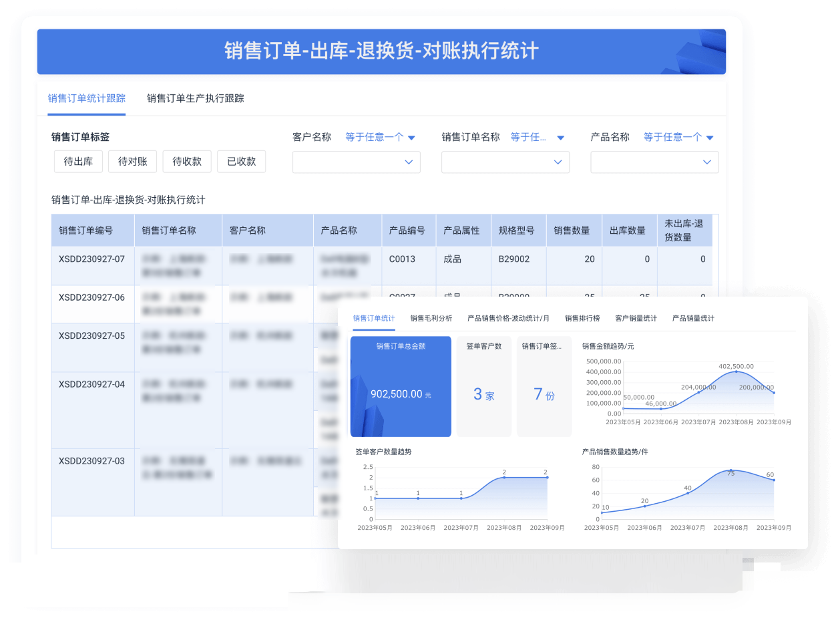Click order number XSDD230927-07 in table
Image resolution: width=840 pixels, height=620 pixels.
[91, 259]
